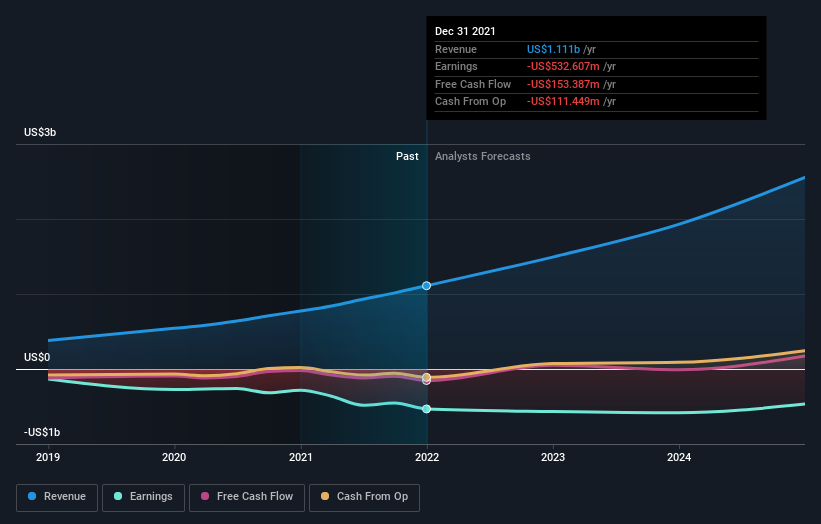Click the Earnings row label in tooltip

pyautogui.click(x=456, y=66)
